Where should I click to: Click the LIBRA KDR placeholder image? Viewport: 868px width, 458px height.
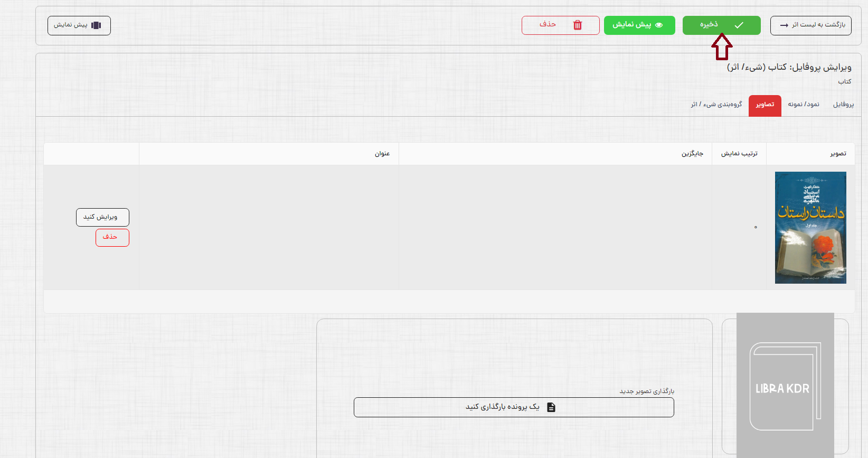785,386
